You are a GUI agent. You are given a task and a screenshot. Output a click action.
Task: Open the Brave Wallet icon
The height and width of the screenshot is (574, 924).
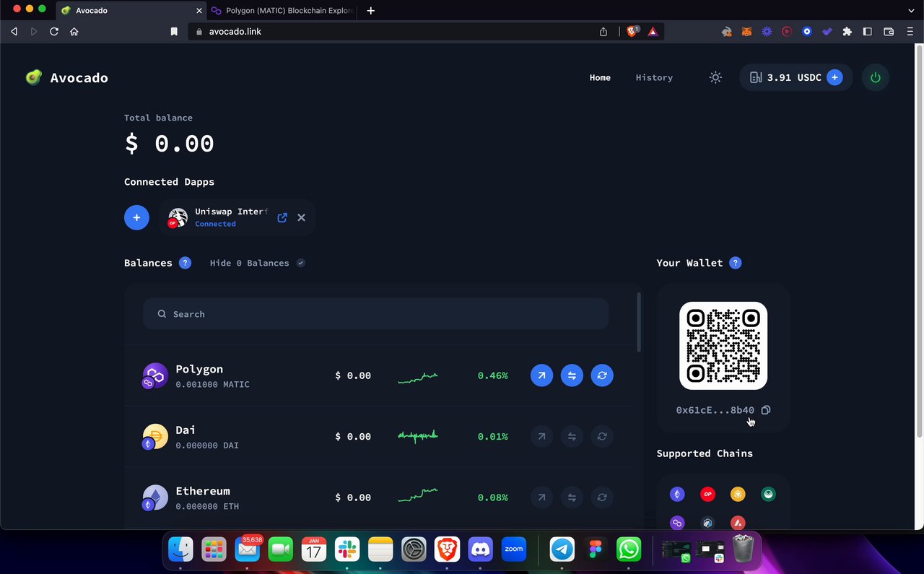pos(889,32)
